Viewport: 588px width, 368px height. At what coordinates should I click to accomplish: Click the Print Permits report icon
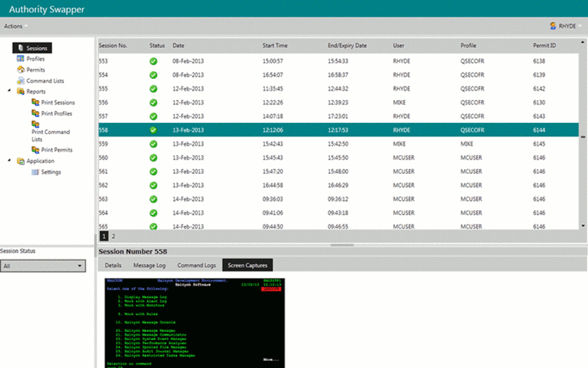click(35, 150)
